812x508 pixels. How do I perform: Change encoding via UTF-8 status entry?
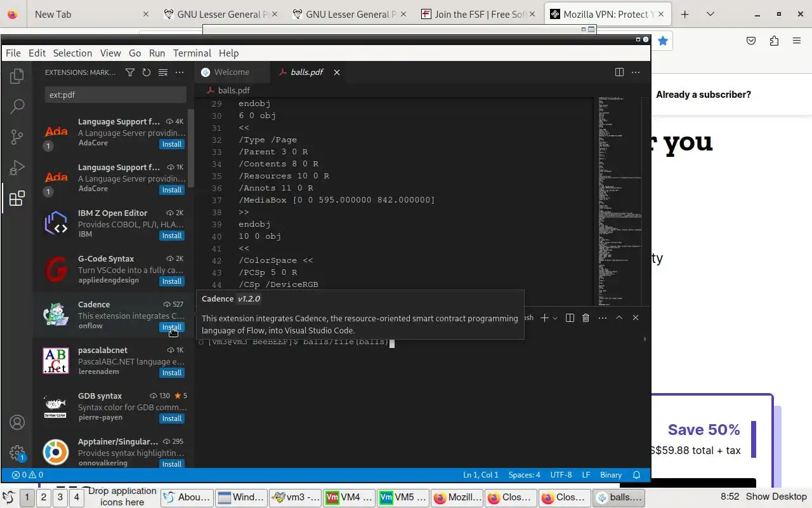tap(561, 475)
